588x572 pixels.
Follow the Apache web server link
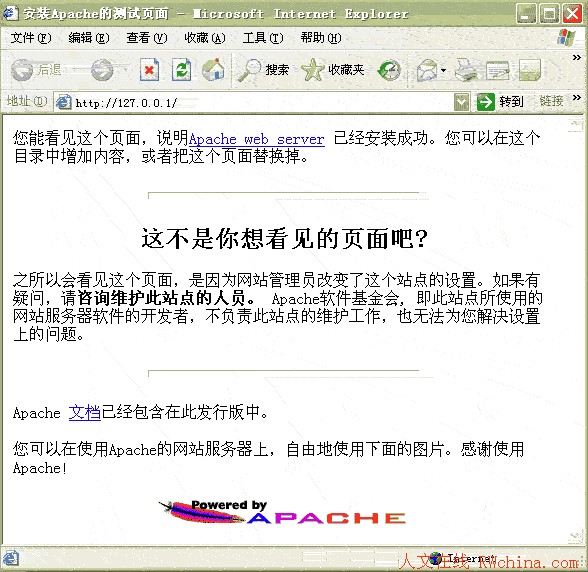coord(256,139)
